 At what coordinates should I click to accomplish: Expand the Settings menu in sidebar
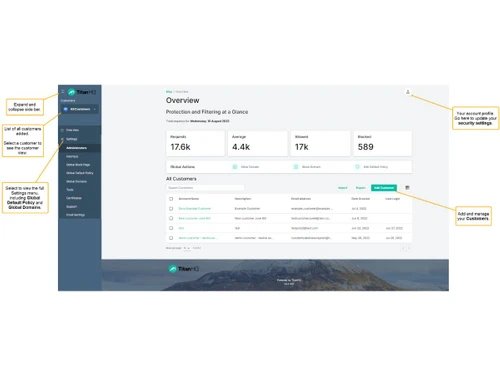tap(72, 139)
